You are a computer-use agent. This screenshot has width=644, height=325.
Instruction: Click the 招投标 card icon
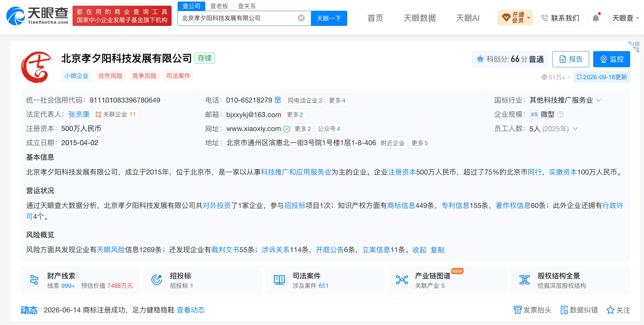(157, 280)
